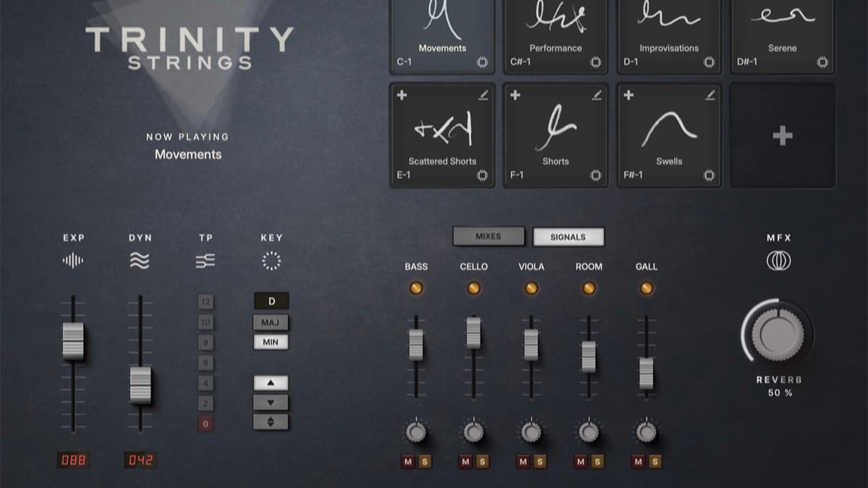868x488 pixels.
Task: Open the MFX globe icon
Action: tap(778, 261)
